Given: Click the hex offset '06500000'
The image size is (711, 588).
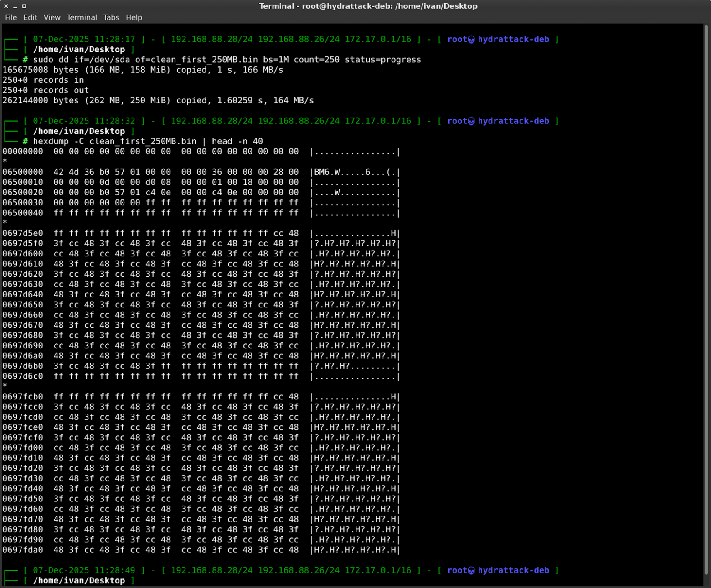Looking at the screenshot, I should click(x=23, y=172).
